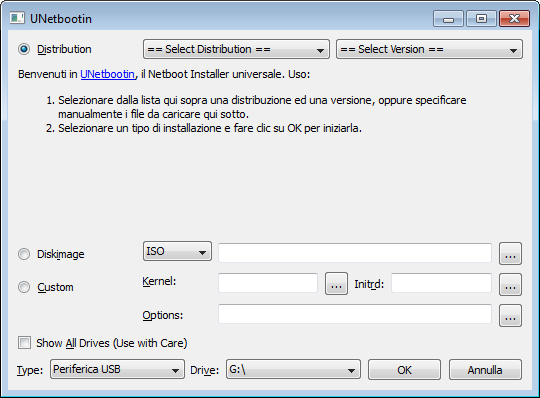The height and width of the screenshot is (398, 540).
Task: Select the Distribution radio button
Action: pos(24,49)
